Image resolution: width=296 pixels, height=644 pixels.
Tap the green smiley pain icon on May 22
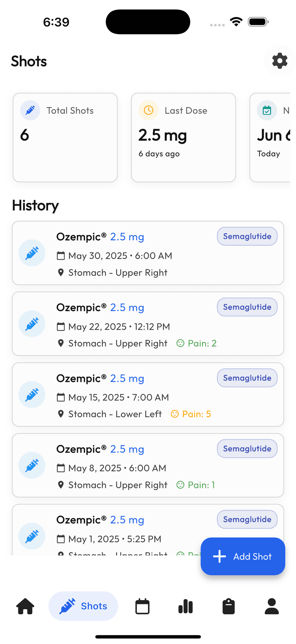tap(181, 343)
